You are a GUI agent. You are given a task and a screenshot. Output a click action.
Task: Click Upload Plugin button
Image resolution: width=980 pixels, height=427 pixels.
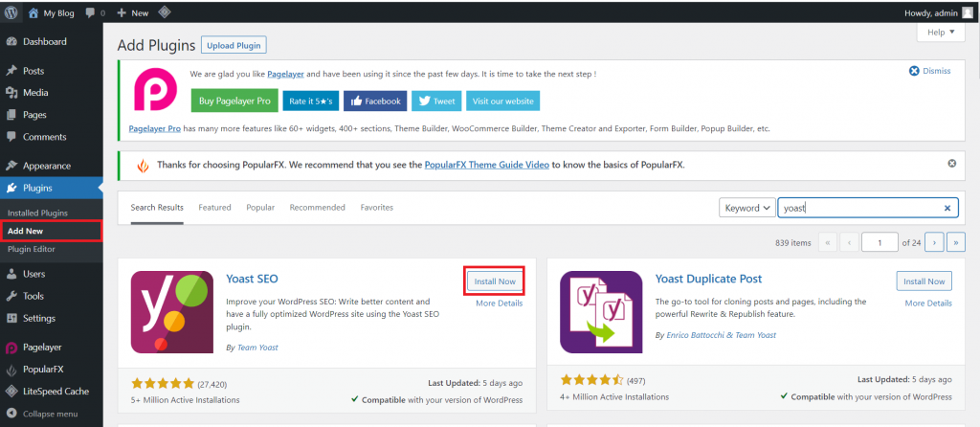tap(234, 46)
